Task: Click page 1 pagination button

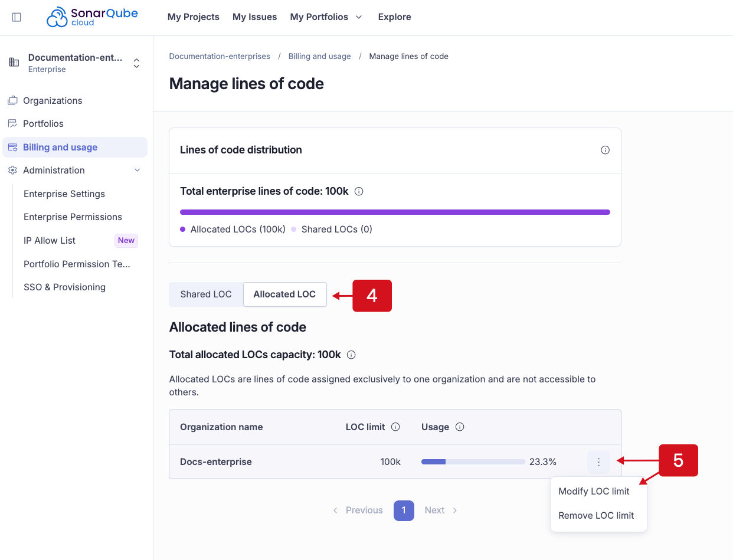Action: pos(404,510)
